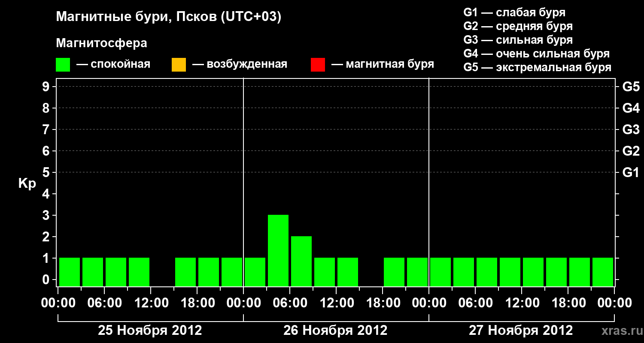Click '06:00' time label above 26 Ноября

tap(290, 303)
